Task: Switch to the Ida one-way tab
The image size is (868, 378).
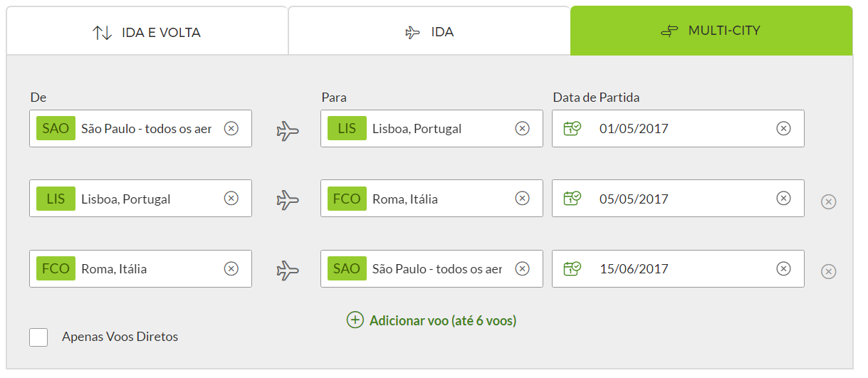Action: coord(429,31)
